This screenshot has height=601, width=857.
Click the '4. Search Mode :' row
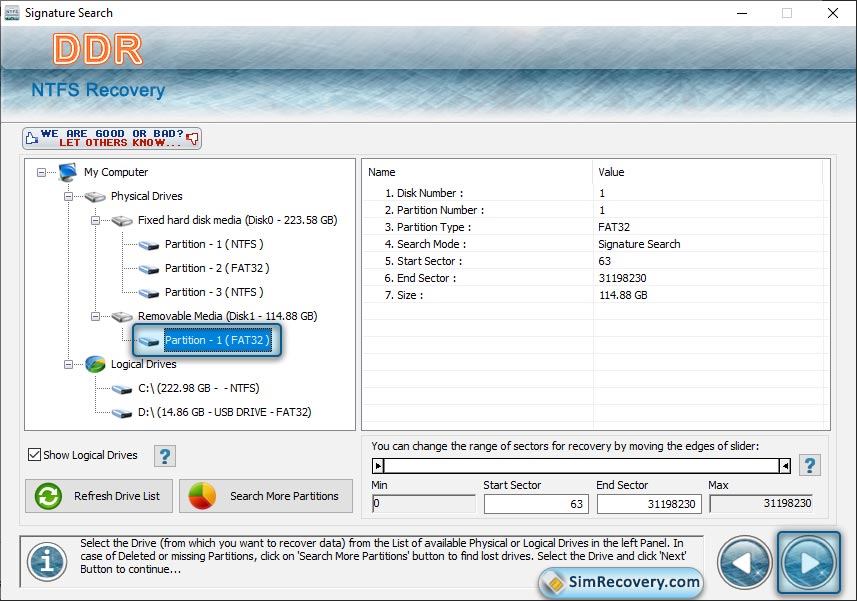pyautogui.click(x=594, y=244)
